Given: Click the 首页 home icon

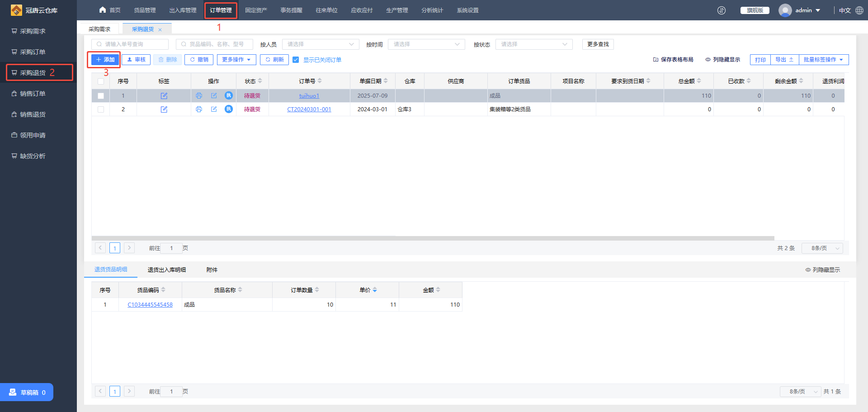Looking at the screenshot, I should [103, 10].
